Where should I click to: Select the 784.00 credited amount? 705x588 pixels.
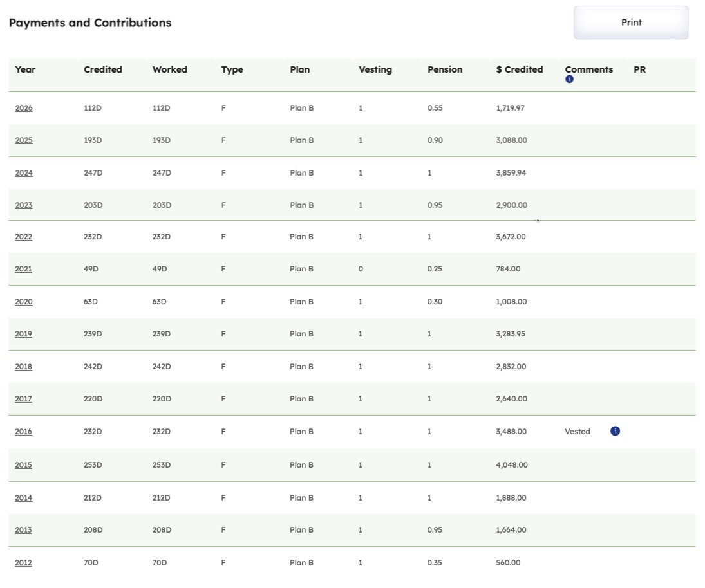(x=508, y=269)
